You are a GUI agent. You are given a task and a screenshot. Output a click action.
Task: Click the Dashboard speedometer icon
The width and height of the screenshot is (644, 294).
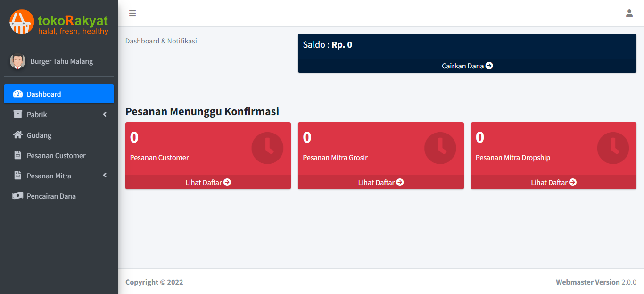coord(18,94)
